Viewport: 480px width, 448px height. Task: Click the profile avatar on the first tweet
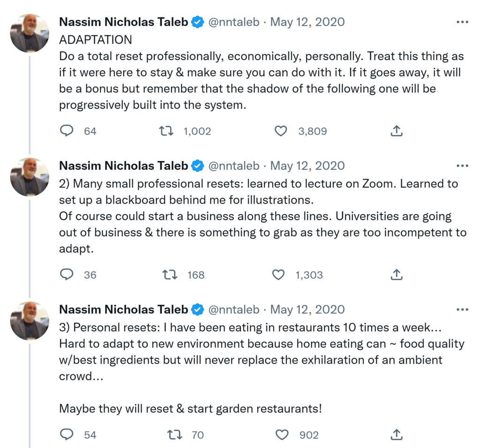[x=30, y=33]
